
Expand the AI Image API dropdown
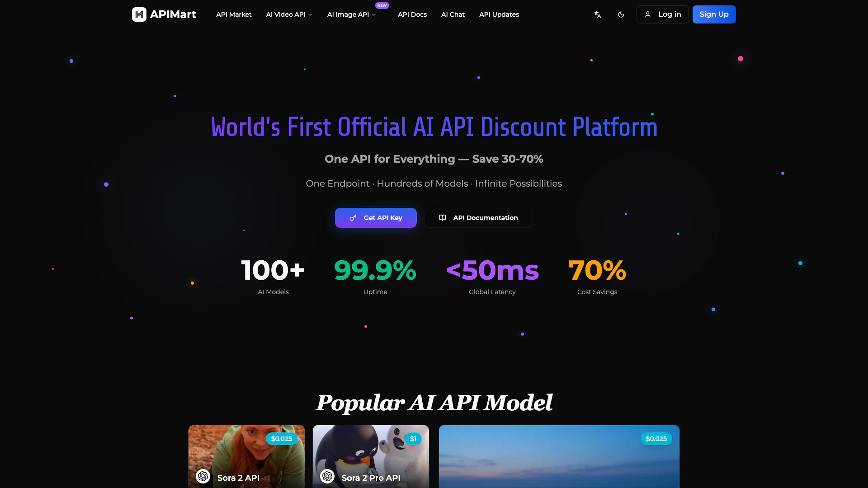click(352, 14)
